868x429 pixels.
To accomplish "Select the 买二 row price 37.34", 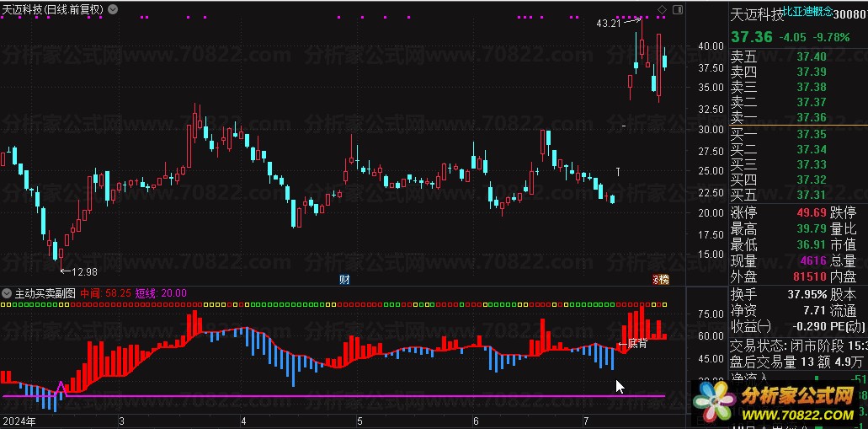I will point(812,149).
